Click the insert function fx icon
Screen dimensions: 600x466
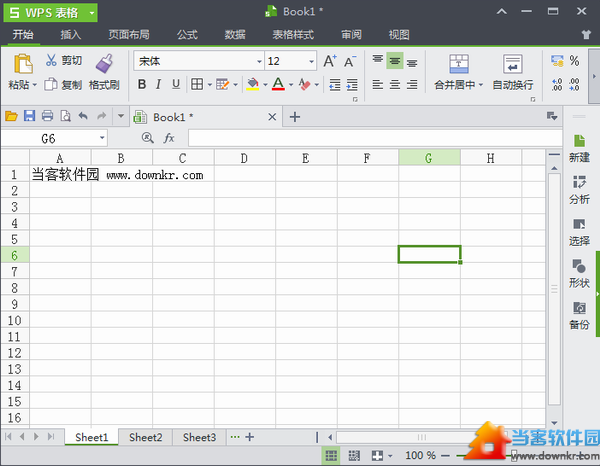(169, 138)
